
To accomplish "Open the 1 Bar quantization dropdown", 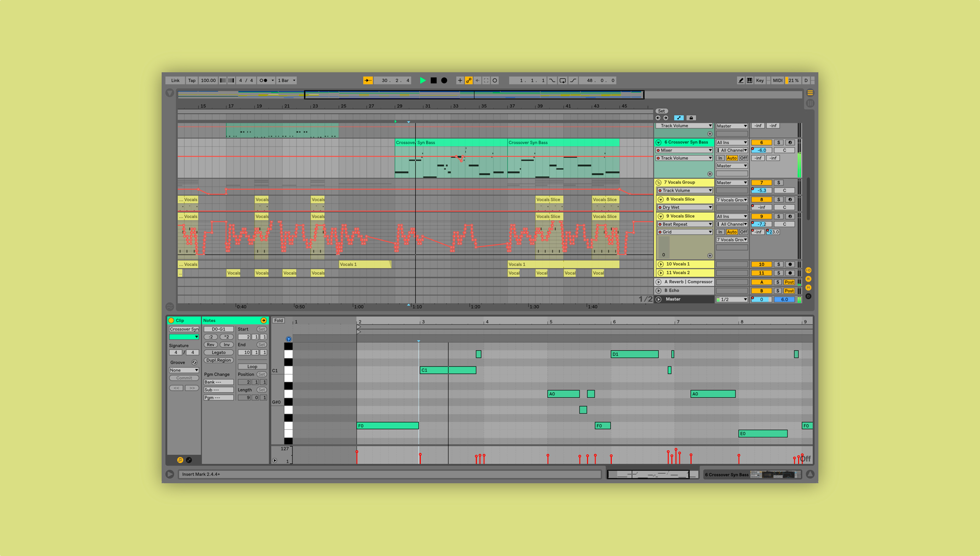I will coord(286,80).
